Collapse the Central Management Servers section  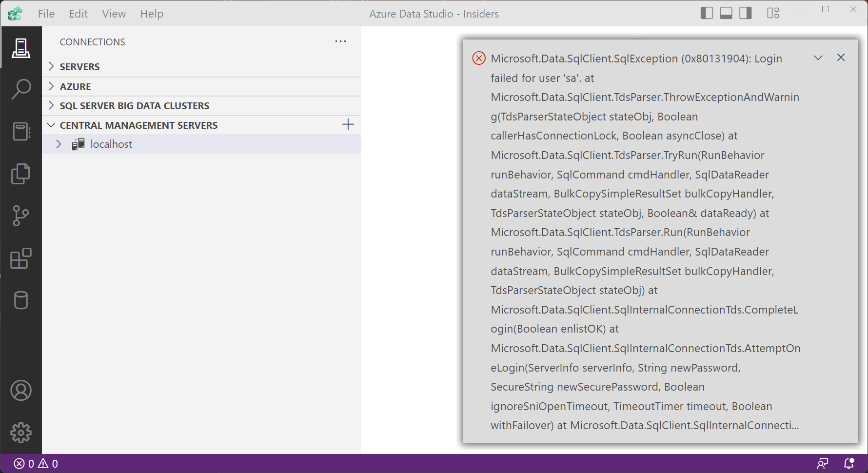(x=51, y=125)
